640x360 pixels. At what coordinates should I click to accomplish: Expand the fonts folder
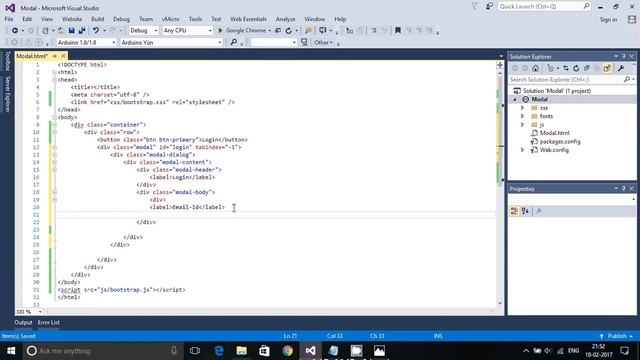pos(522,116)
